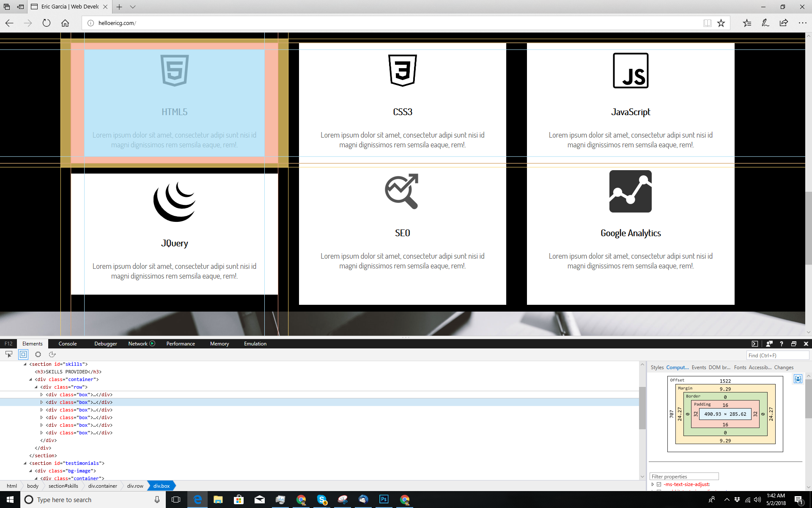Toggle the -ms-text-size-adjust property checkbox
This screenshot has height=508, width=812.
(659, 484)
